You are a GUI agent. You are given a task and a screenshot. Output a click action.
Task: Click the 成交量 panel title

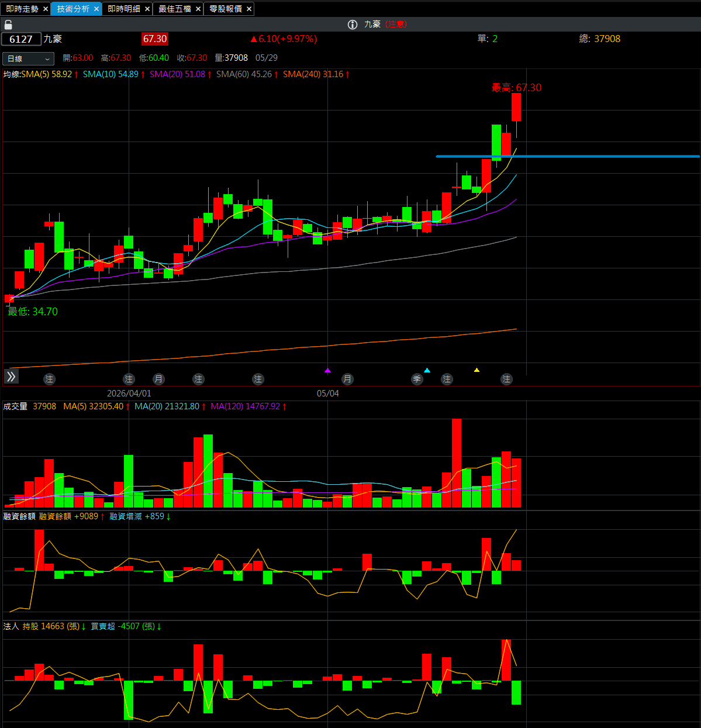point(15,406)
